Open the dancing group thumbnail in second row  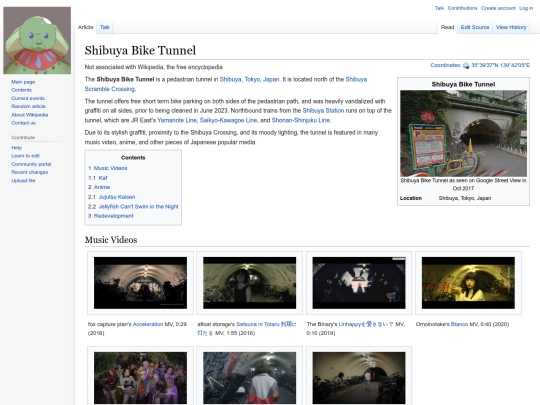click(141, 378)
